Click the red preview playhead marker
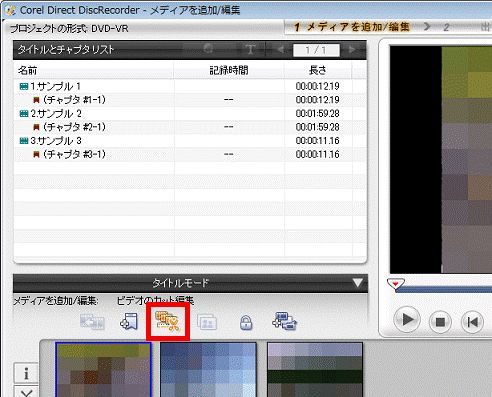Screen dimensions: 492x397 point(395,284)
